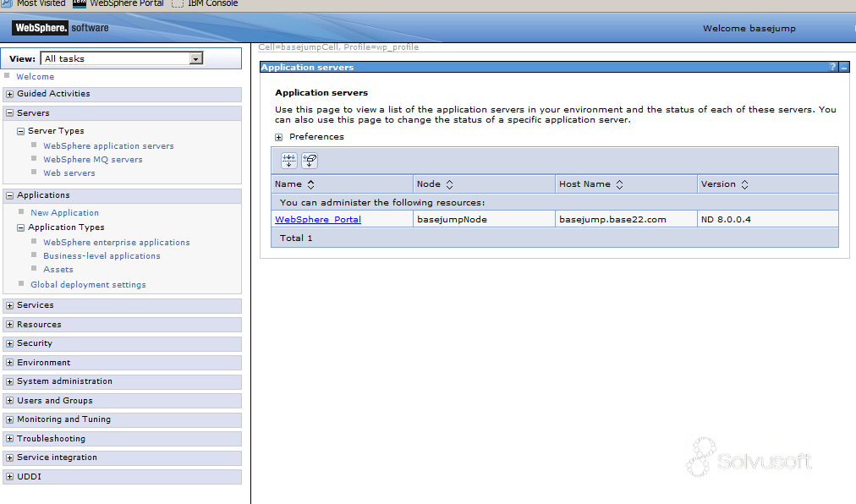Collapse the Servers navigation section

[10, 113]
